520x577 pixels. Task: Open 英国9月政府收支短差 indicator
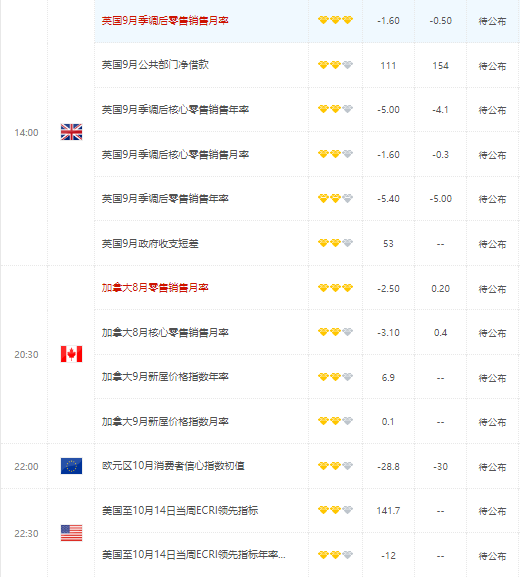click(x=150, y=243)
